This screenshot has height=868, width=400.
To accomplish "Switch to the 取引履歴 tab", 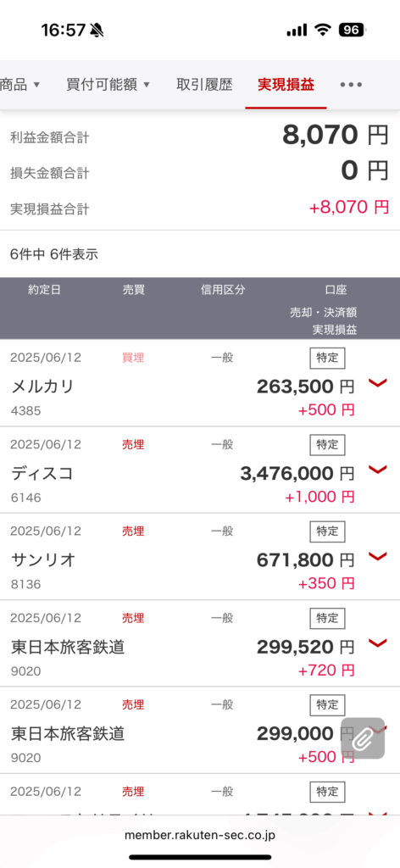I will click(204, 85).
